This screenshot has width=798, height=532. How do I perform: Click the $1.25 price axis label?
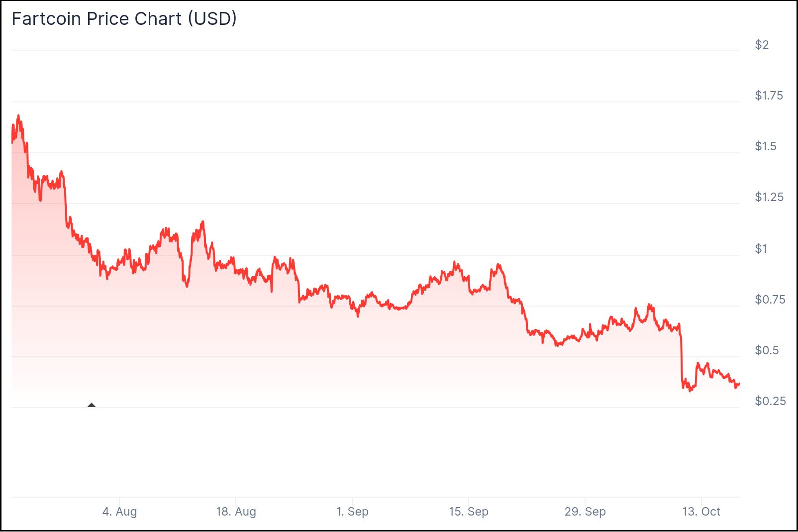(x=769, y=197)
